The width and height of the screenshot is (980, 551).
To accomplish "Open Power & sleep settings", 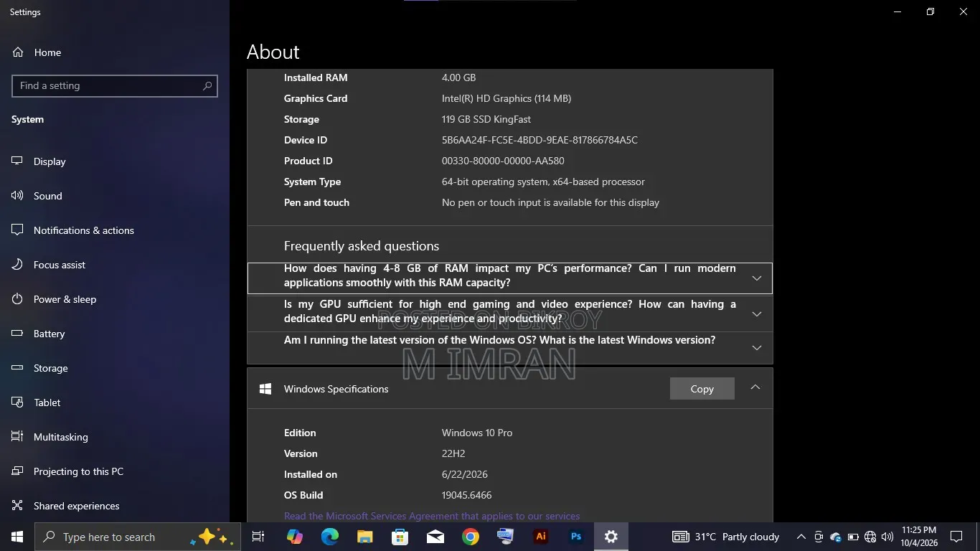I will point(115,299).
